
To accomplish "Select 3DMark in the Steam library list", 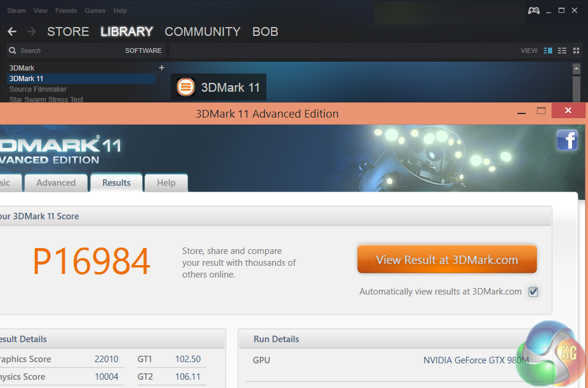I will (x=22, y=68).
